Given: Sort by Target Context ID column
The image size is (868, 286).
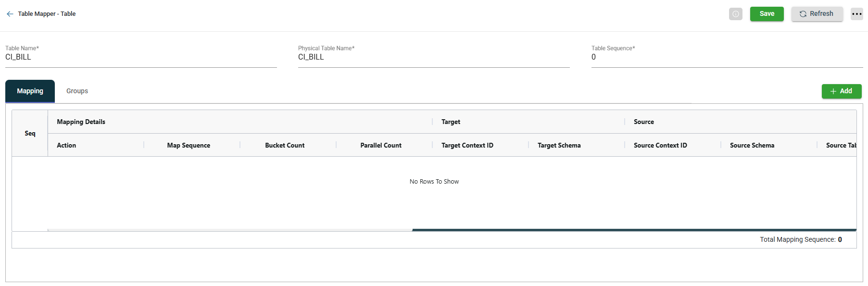Looking at the screenshot, I should click(467, 146).
